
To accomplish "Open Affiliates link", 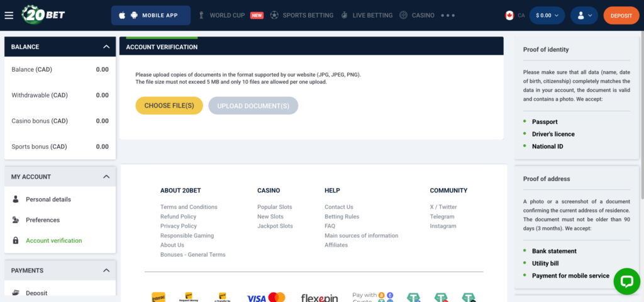I will point(336,245).
